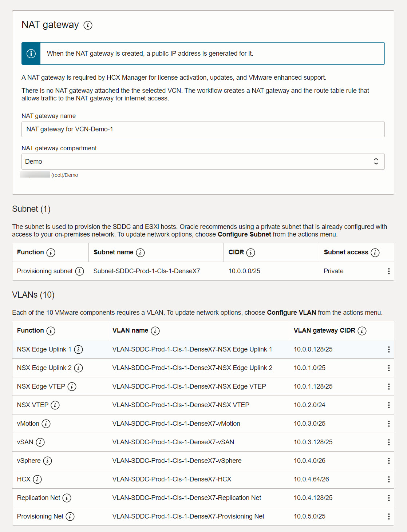The width and height of the screenshot is (407, 532).
Task: View info for the Subnet name column
Action: pyautogui.click(x=141, y=252)
